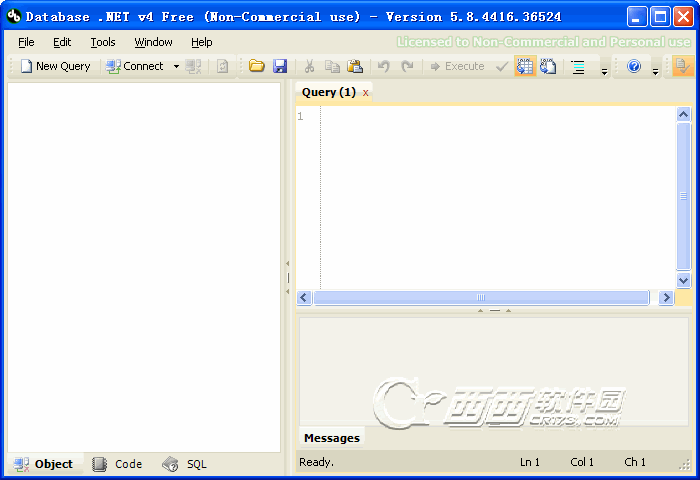Click the Paste clipboard icon
700x480 pixels.
tap(355, 66)
